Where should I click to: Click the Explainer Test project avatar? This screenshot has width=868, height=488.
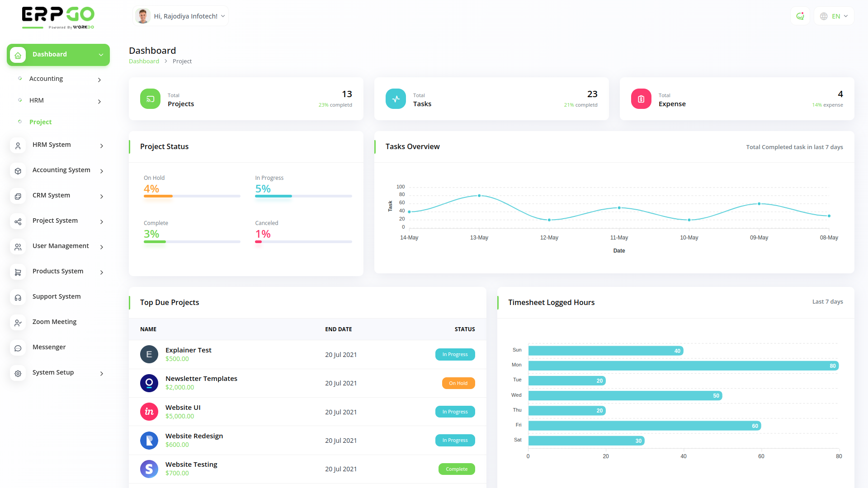coord(149,354)
